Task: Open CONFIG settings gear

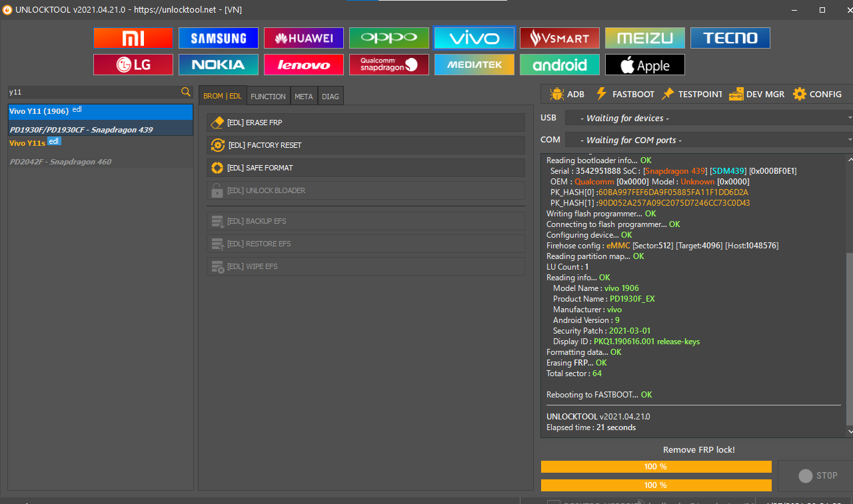Action: [x=817, y=94]
